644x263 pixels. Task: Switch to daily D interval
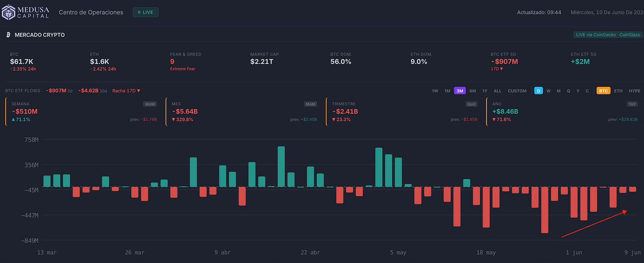539,91
